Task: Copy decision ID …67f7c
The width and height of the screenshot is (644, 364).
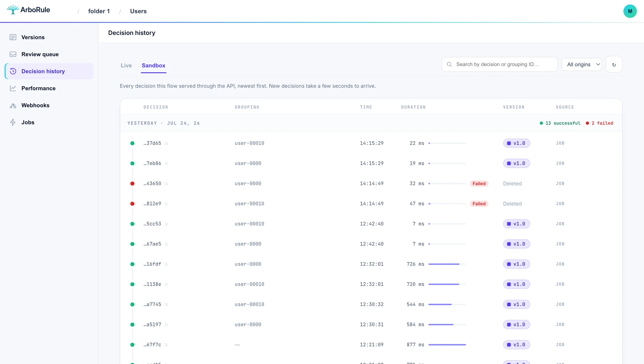Action: coord(166,345)
